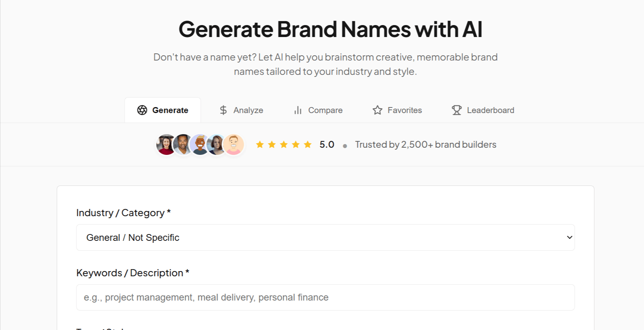Click the chevron arrow of the industry select
The height and width of the screenshot is (330, 644).
pos(570,238)
